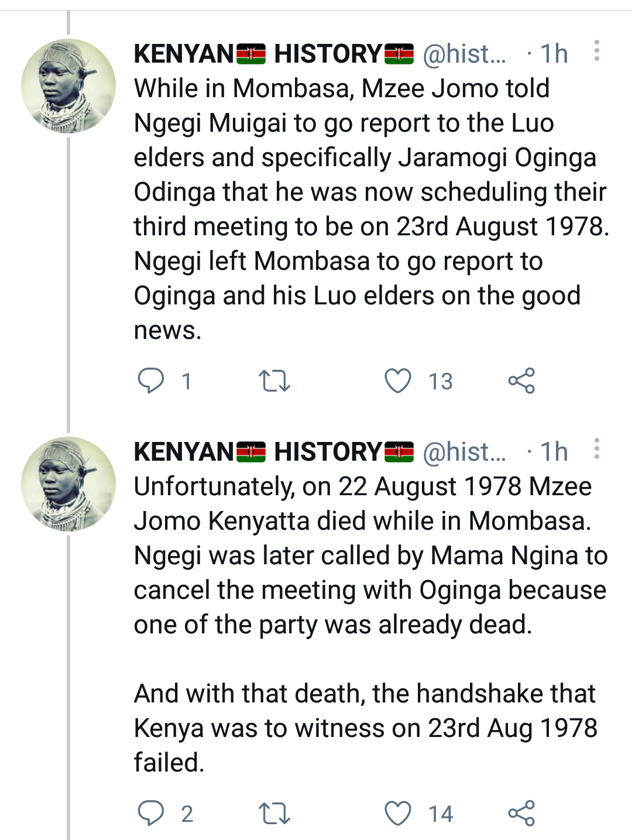Open profile picture on second tweet
This screenshot has height=840, width=632.
[68, 484]
